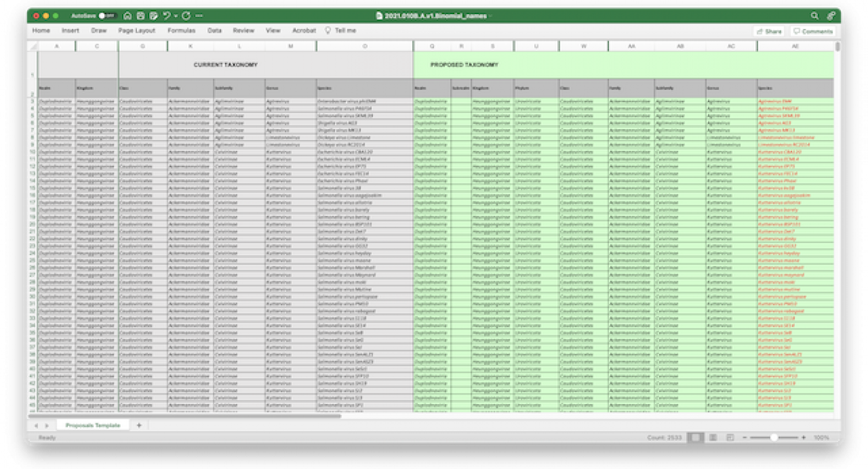Open the quick access more options ellipsis

click(x=199, y=15)
